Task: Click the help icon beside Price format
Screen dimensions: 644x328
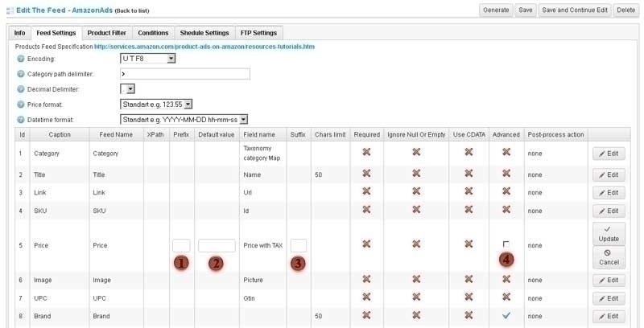Action: [x=21, y=105]
